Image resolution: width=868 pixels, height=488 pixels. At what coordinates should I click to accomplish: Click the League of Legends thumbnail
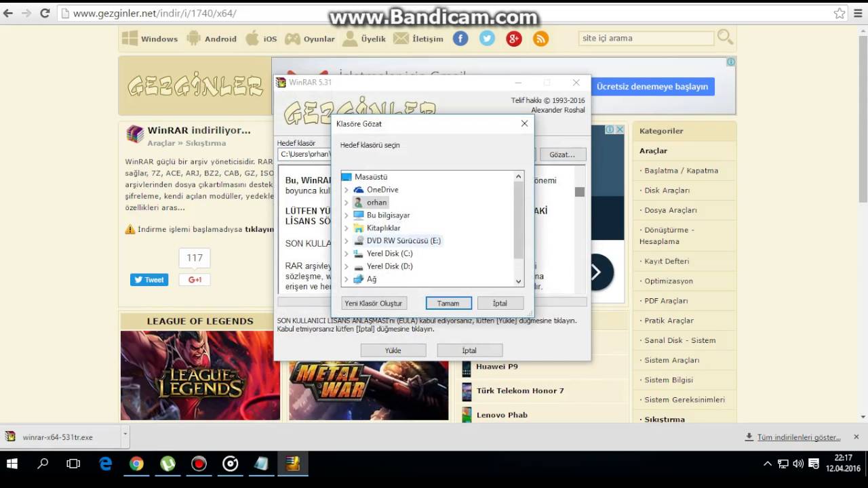click(x=200, y=375)
